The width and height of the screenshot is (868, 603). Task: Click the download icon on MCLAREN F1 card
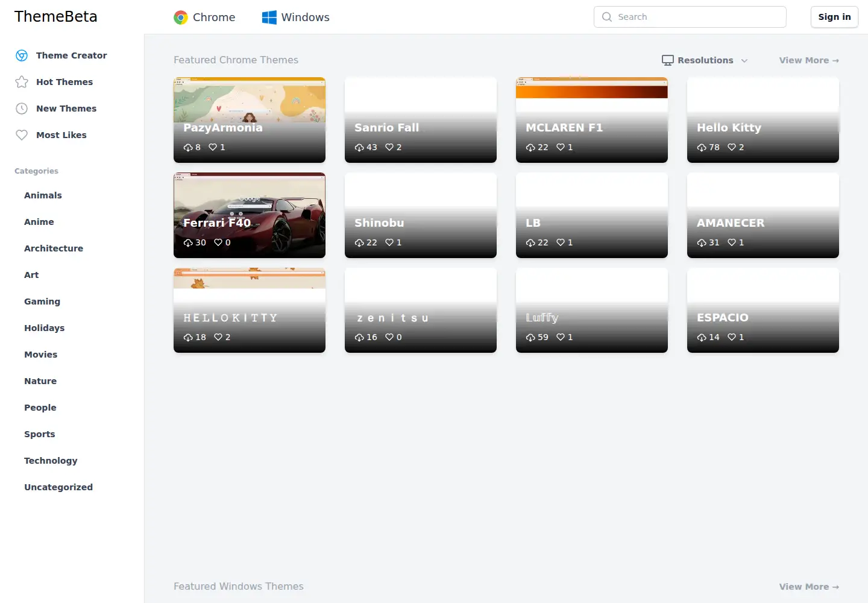[x=530, y=148]
